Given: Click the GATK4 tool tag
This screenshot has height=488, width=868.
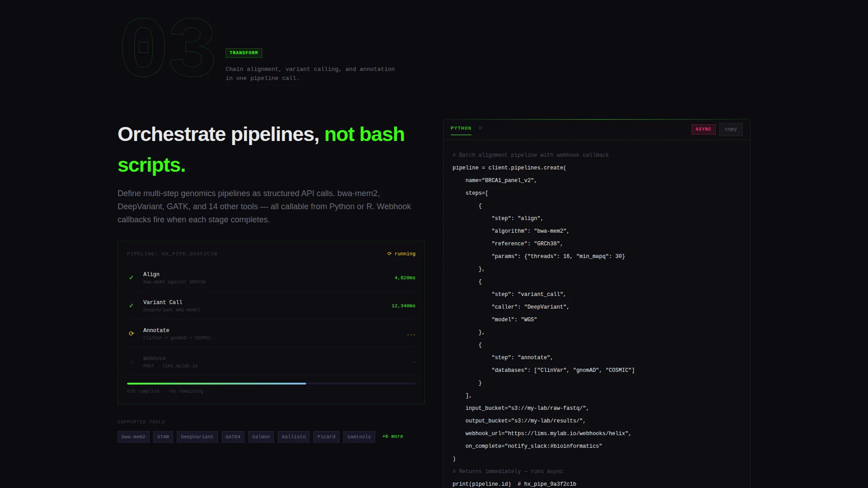Looking at the screenshot, I should 233,437.
